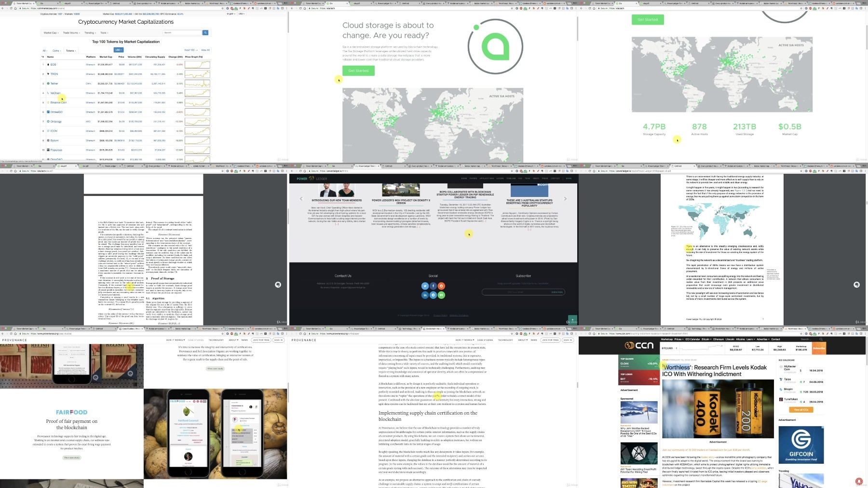Screen dimensions: 868x488
Task: Click Join For Free in Provenance case-study window
Action: 261,340
